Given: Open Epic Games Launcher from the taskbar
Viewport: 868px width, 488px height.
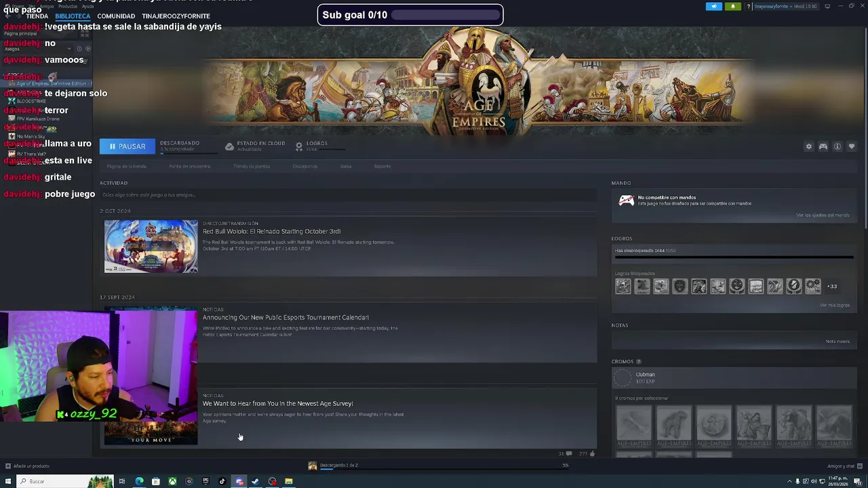Looking at the screenshot, I should pyautogui.click(x=205, y=481).
